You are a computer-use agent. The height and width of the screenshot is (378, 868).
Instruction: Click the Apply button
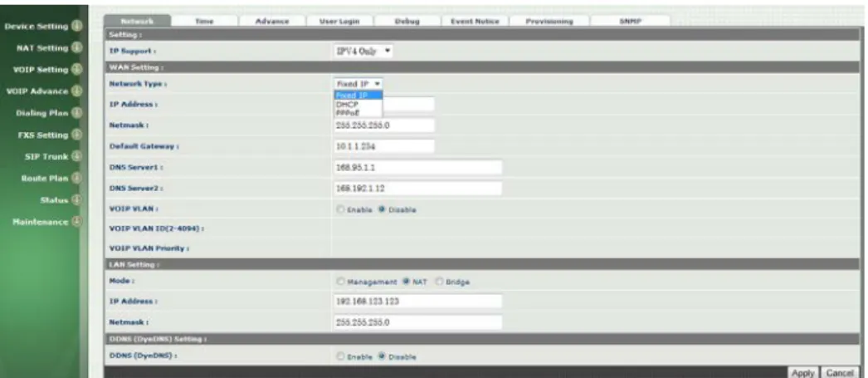click(x=803, y=372)
